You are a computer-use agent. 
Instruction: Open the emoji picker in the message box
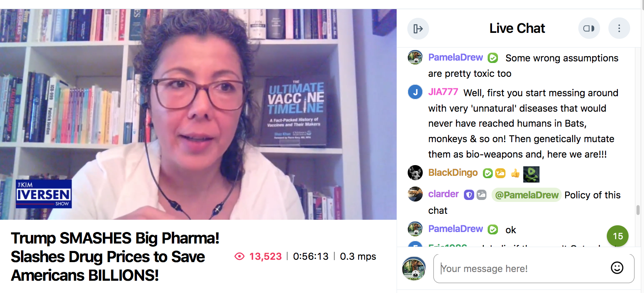[617, 268]
